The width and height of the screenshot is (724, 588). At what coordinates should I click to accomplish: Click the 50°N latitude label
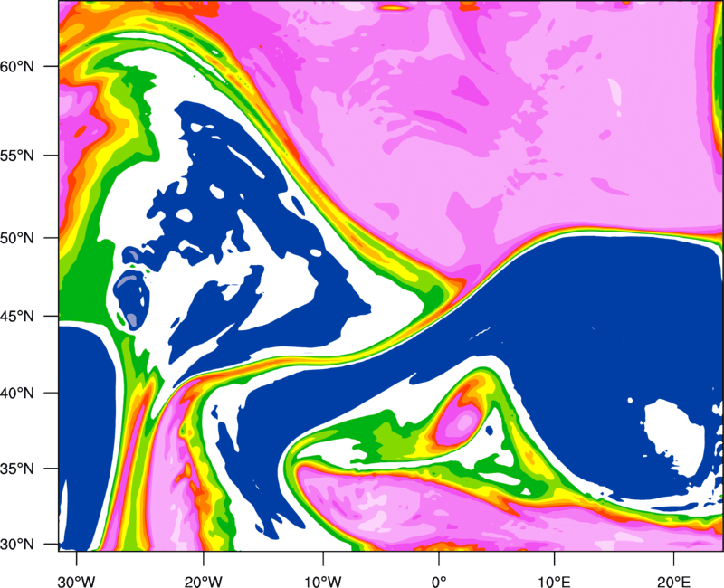(17, 238)
